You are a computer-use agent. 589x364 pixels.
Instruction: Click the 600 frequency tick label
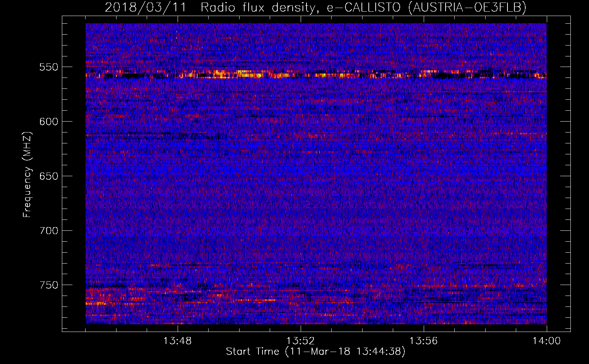pyautogui.click(x=49, y=122)
